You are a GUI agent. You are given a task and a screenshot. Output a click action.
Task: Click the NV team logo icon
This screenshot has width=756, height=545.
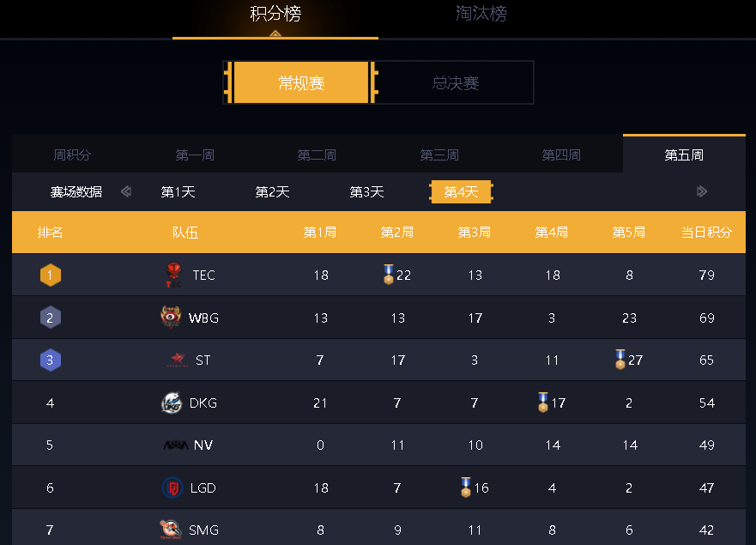click(176, 445)
